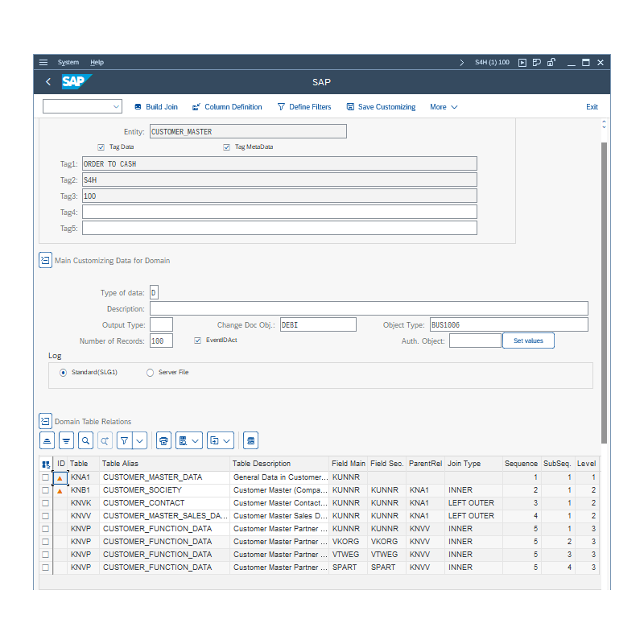Click the Views icon in the table toolbar
The image size is (644, 644).
pyautogui.click(x=184, y=440)
